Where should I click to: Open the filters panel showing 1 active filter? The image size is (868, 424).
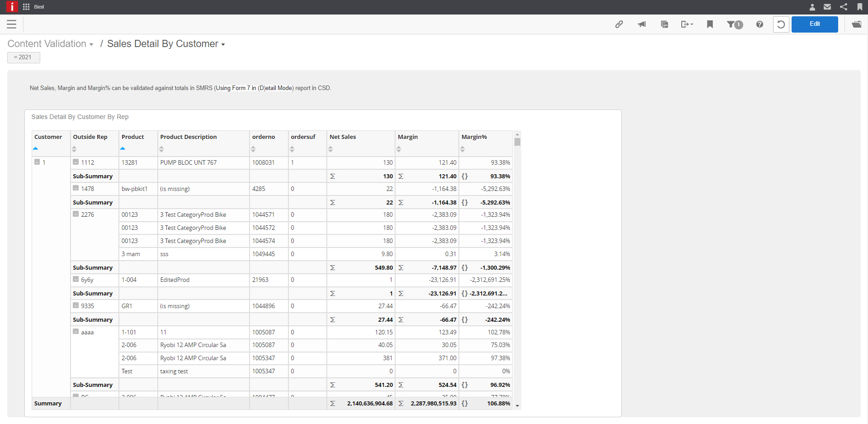[x=734, y=25]
